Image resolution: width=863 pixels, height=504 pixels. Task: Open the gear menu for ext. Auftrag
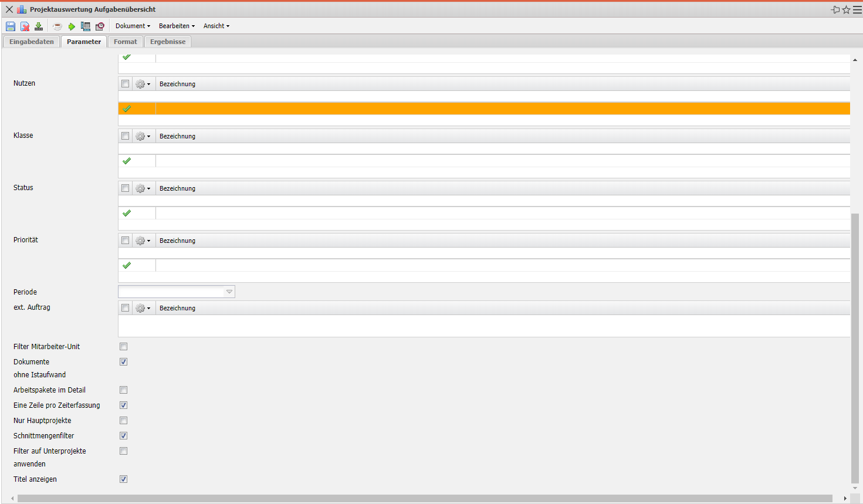point(143,308)
